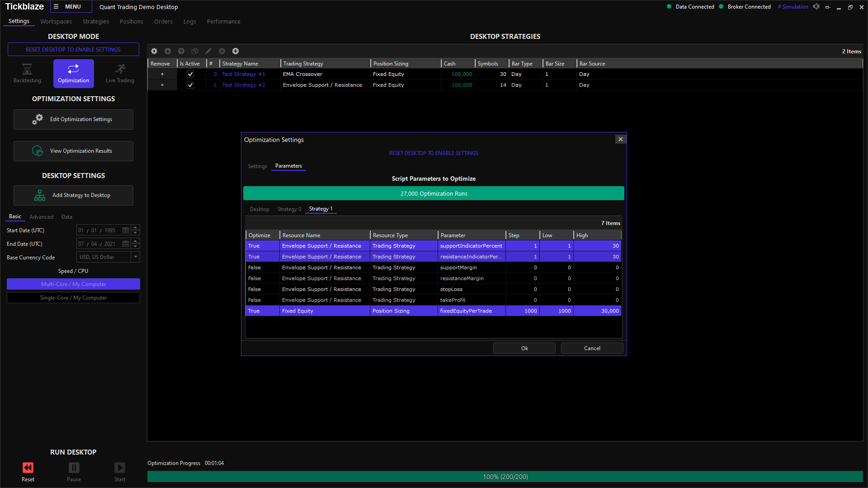868x488 pixels.
Task: Open the Base Currency Code dropdown
Action: (135, 257)
